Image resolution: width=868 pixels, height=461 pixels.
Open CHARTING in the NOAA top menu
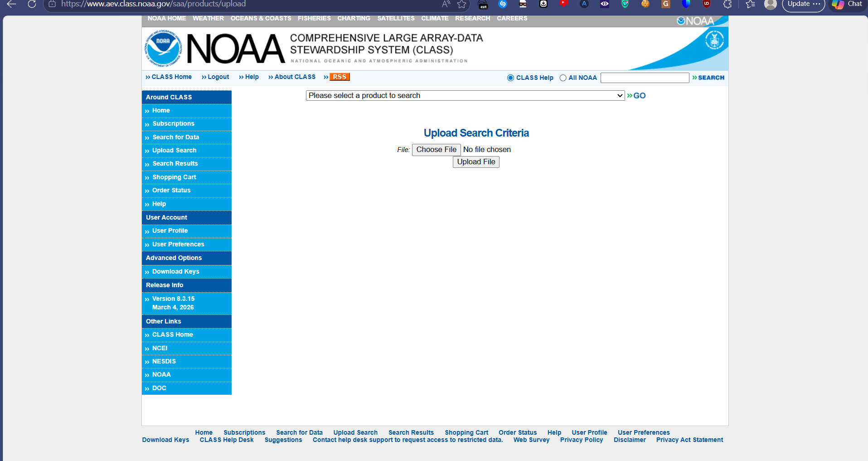click(x=354, y=18)
